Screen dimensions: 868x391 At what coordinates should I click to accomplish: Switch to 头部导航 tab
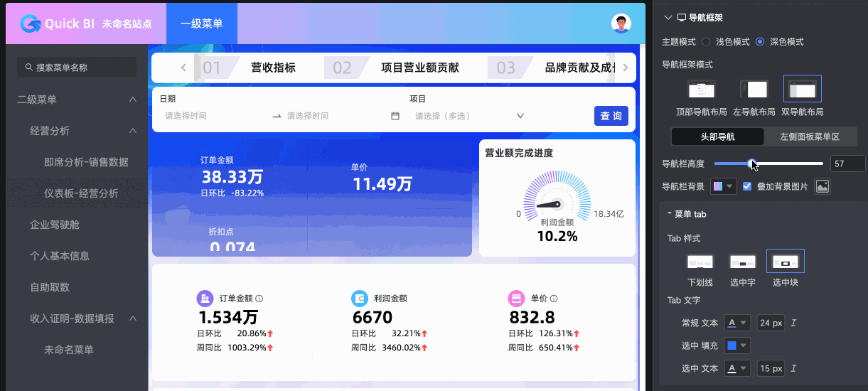(717, 136)
